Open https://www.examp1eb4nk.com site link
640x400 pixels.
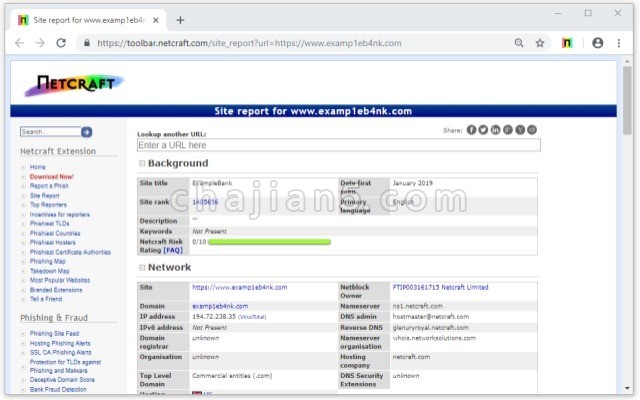(x=240, y=287)
